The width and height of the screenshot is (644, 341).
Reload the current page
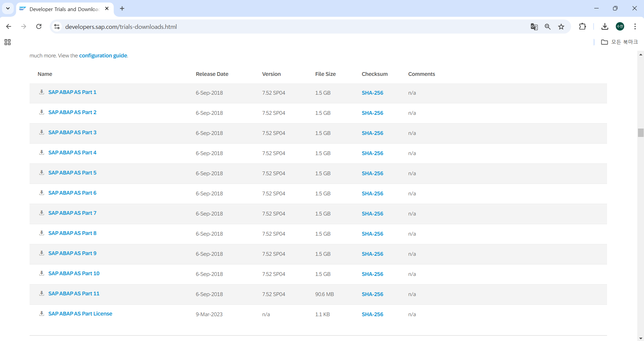(x=39, y=27)
